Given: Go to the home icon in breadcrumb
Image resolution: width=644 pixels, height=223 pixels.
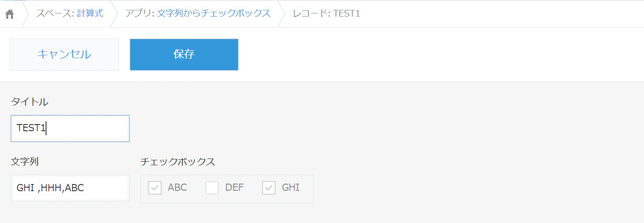Looking at the screenshot, I should coord(9,14).
